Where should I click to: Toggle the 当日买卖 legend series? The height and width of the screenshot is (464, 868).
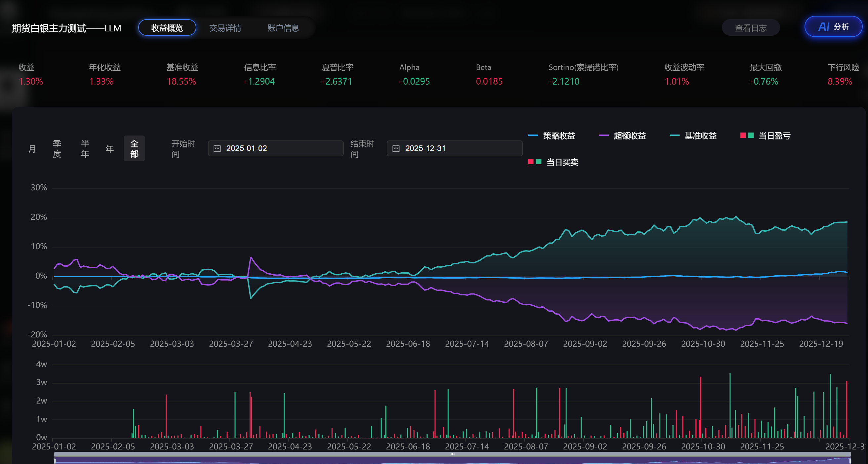pos(553,162)
